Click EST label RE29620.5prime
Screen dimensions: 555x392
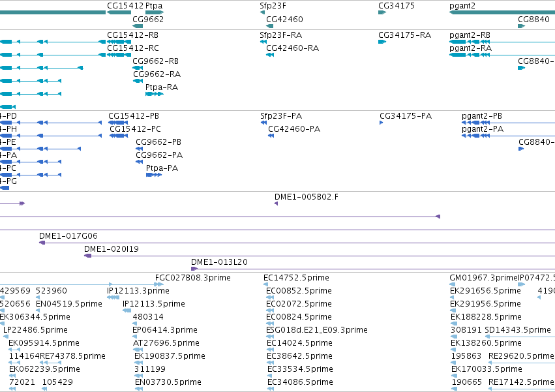coord(521,356)
